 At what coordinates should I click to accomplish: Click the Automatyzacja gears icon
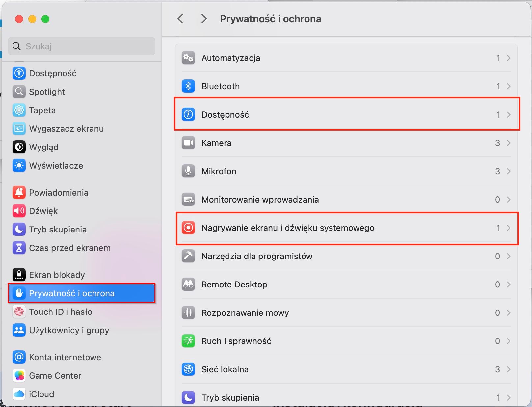188,58
